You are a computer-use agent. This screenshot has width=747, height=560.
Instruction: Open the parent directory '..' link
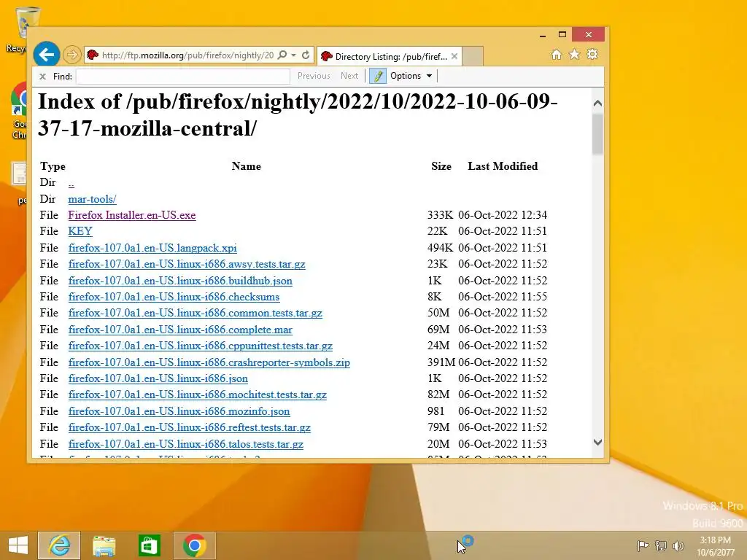click(x=71, y=183)
